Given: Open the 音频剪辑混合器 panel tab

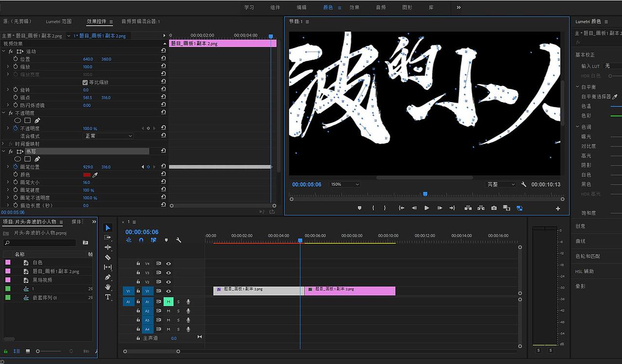Looking at the screenshot, I should click(x=140, y=21).
